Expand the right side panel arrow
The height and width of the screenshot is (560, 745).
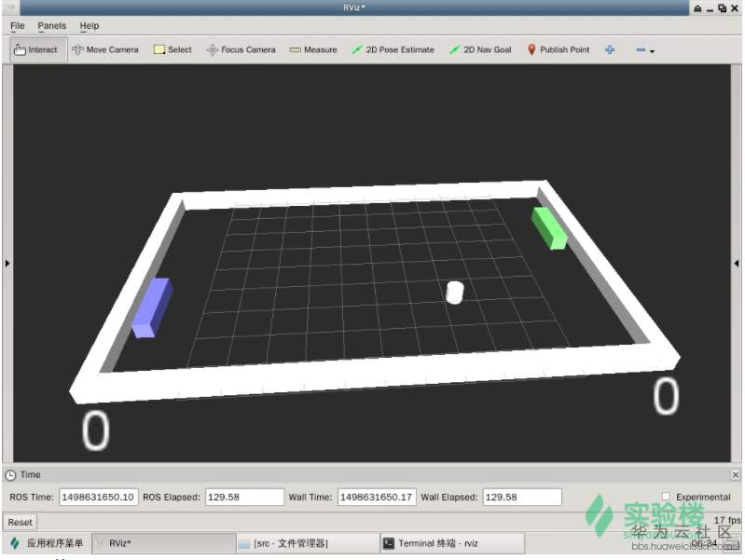[737, 263]
